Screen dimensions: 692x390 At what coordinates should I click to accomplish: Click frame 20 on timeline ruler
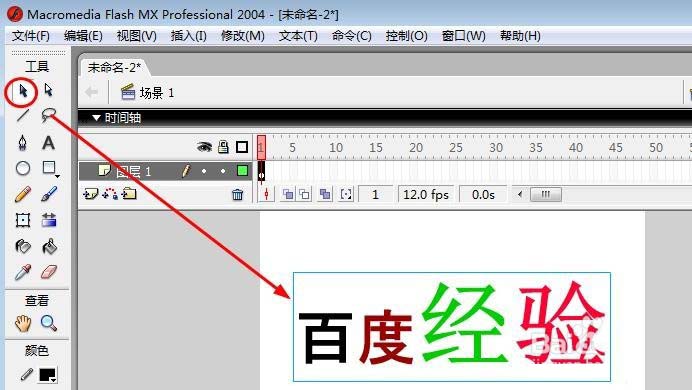(x=415, y=147)
